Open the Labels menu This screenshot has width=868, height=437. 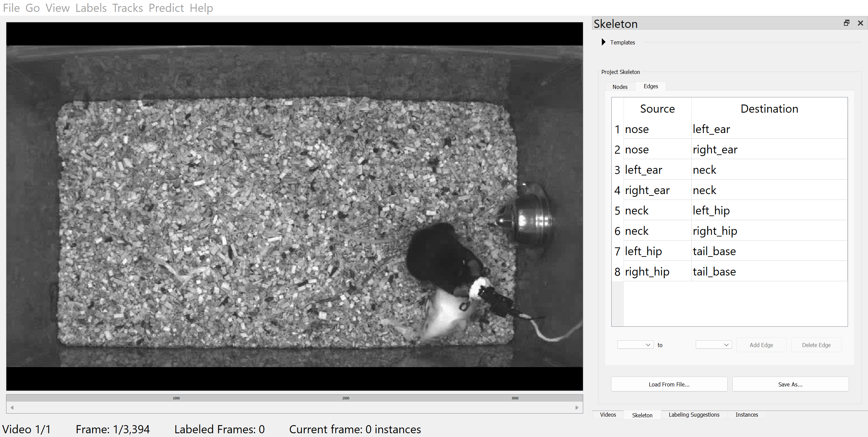[x=91, y=8]
